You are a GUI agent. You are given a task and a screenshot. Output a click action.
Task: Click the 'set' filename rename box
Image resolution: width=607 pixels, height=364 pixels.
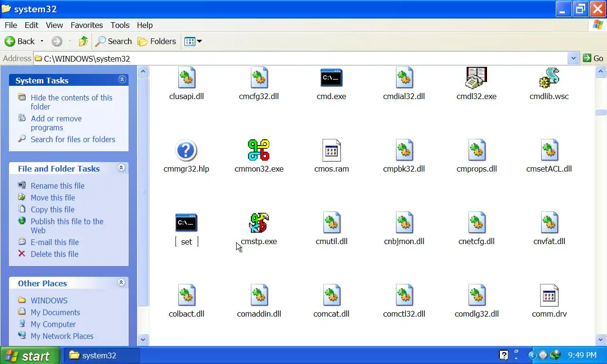(x=186, y=242)
